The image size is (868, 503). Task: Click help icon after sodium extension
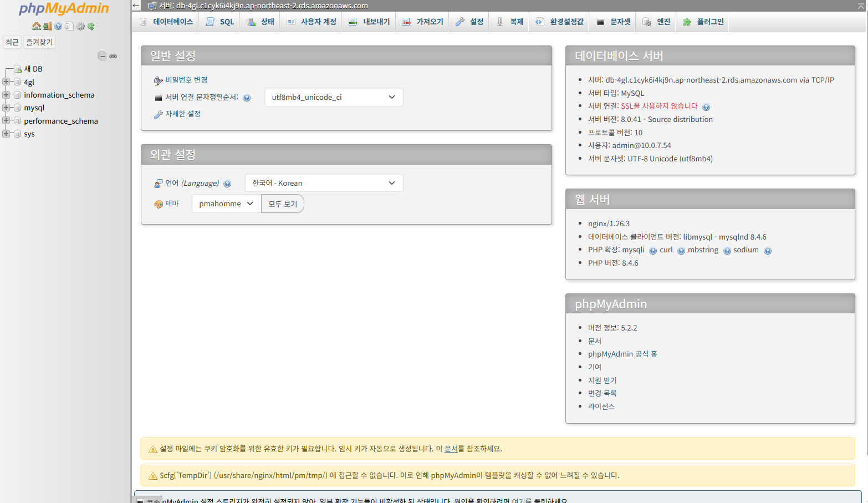pos(768,251)
